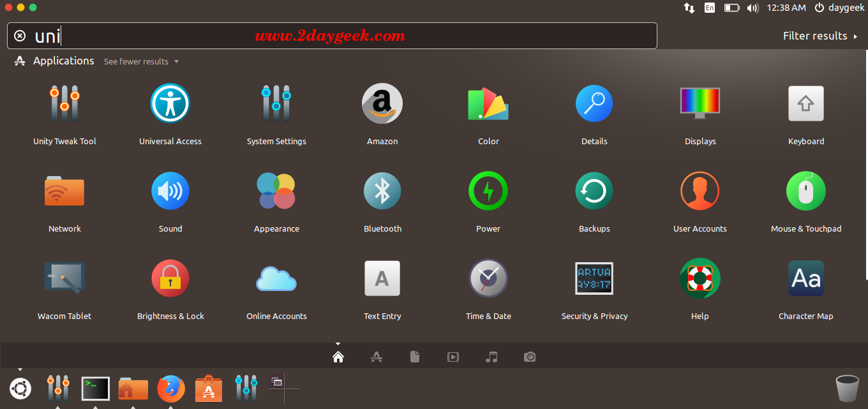Viewport: 868px width, 409px height.
Task: Open the En keyboard layout indicator
Action: (x=710, y=8)
